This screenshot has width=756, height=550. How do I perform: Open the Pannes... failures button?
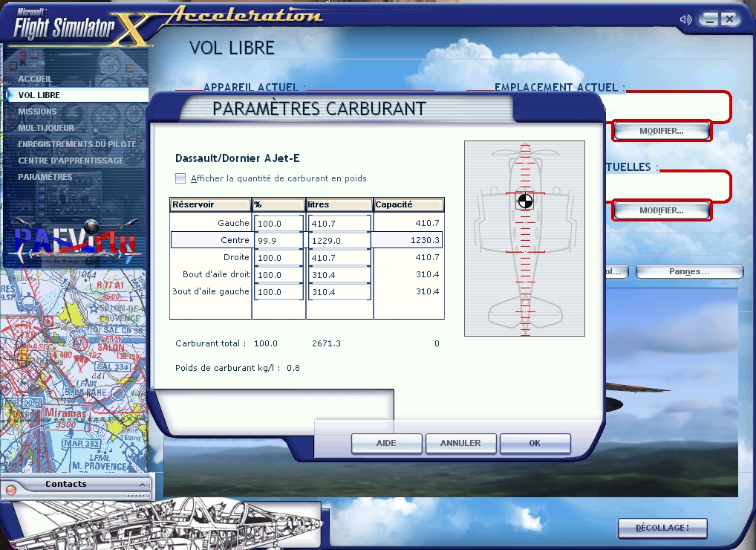(x=689, y=271)
